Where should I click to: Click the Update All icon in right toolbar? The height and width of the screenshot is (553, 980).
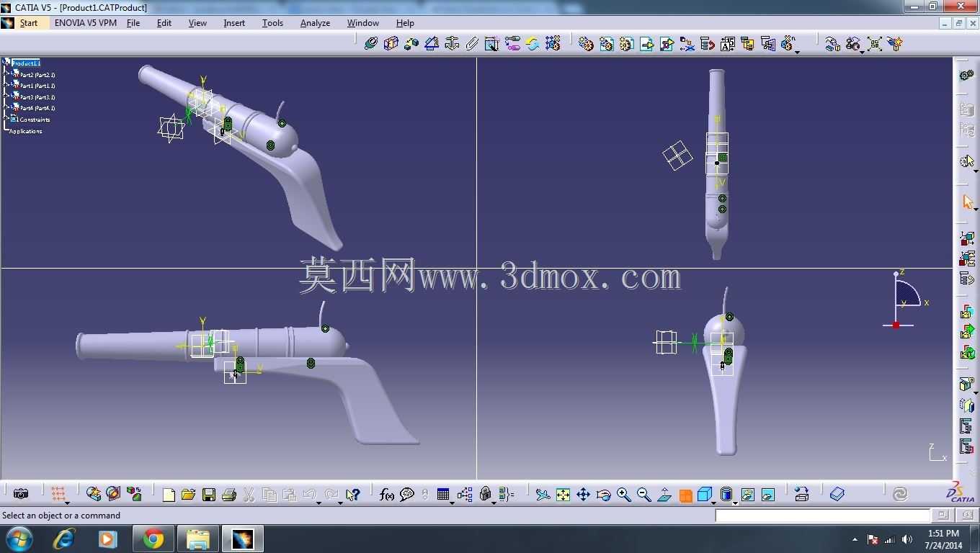[x=900, y=495]
